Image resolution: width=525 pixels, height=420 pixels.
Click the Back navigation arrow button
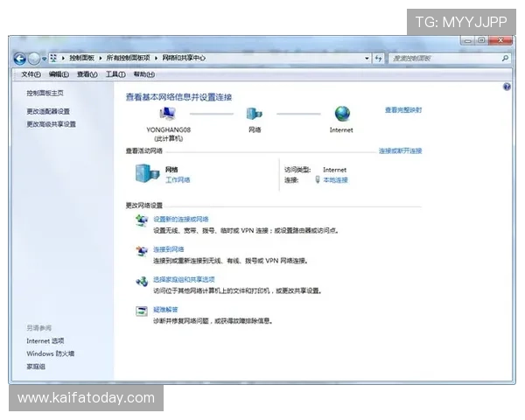(20, 59)
